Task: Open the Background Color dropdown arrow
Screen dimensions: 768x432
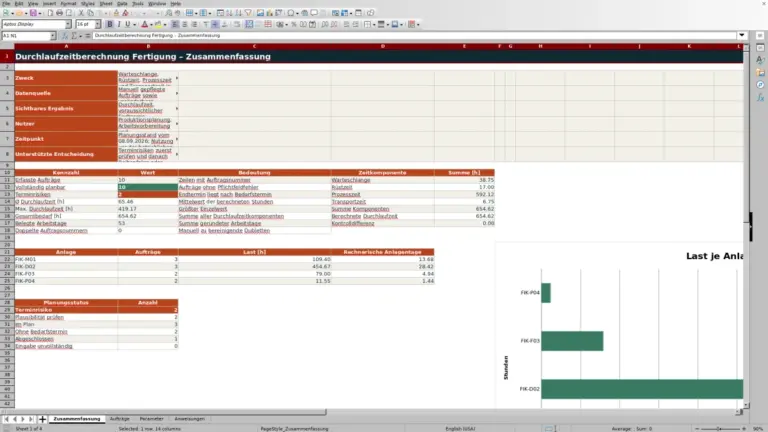Action: 165,24
